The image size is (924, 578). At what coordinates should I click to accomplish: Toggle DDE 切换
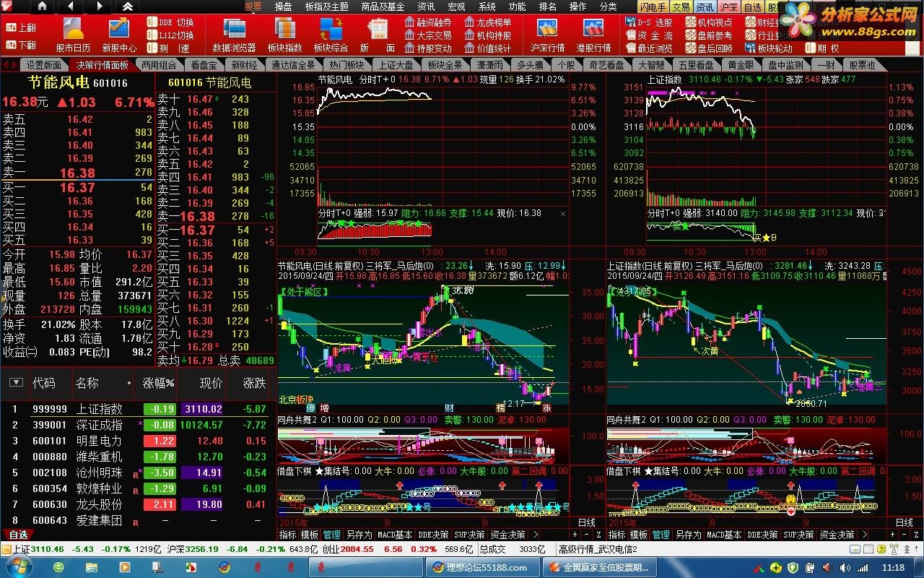pyautogui.click(x=170, y=22)
